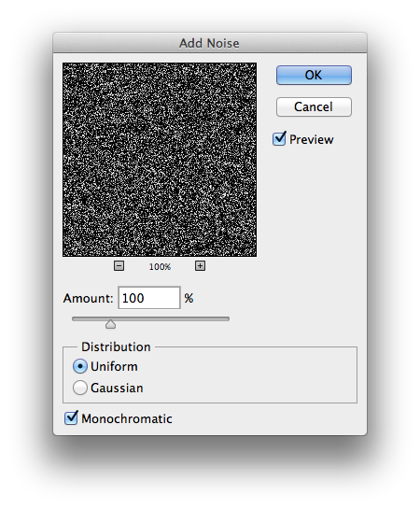
Task: Zoom out the noise preview with minus icon
Action: tap(119, 266)
